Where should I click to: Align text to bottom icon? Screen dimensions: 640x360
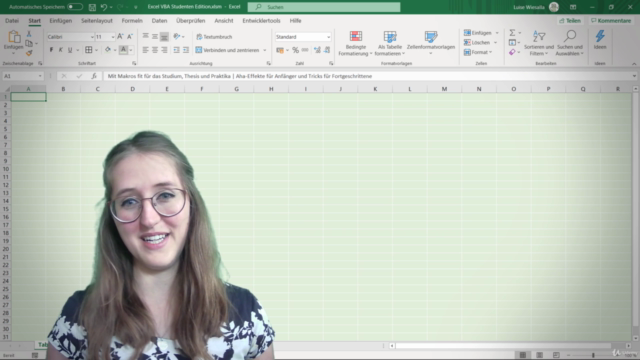164,37
